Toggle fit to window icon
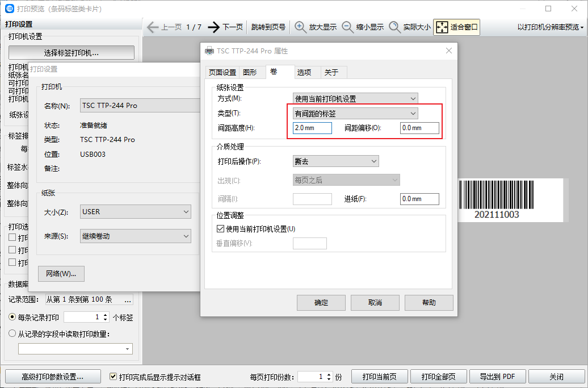Image resolution: width=588 pixels, height=388 pixels. click(x=442, y=27)
